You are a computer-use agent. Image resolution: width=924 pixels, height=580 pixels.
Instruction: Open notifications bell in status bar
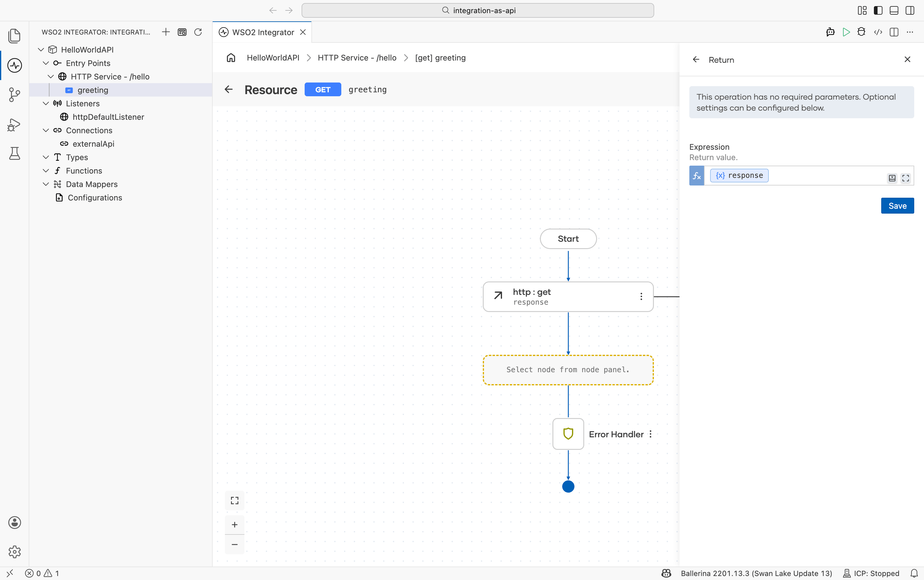(x=914, y=573)
